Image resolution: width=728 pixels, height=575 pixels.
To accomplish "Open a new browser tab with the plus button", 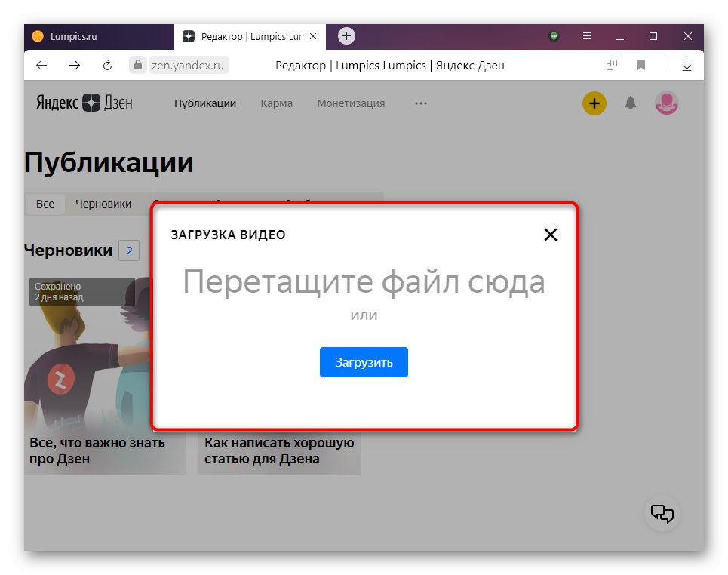I will click(346, 35).
